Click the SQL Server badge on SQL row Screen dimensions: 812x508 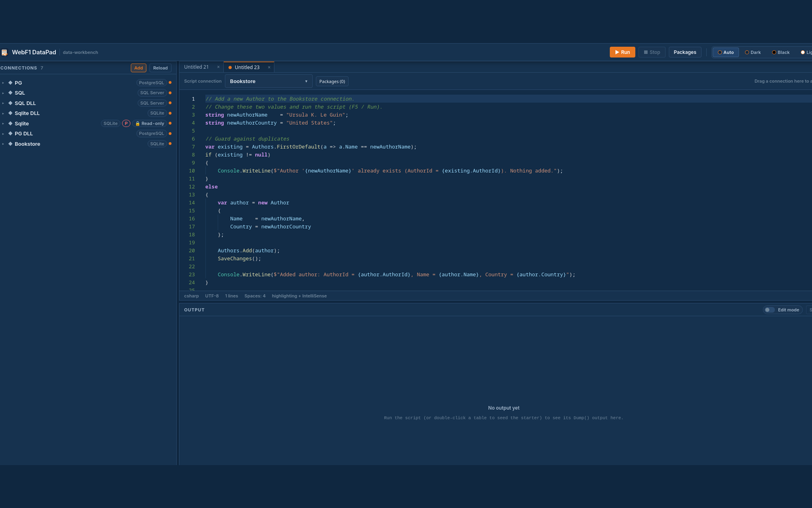152,93
